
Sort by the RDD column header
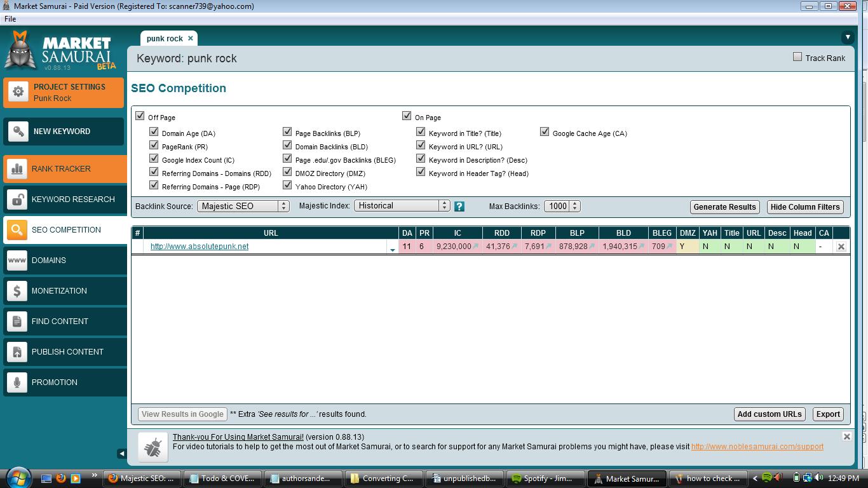click(501, 233)
